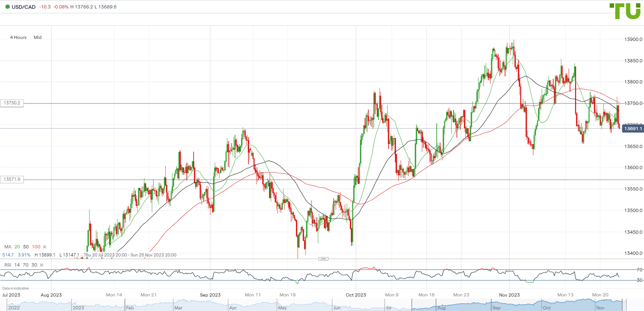Image resolution: width=644 pixels, height=311 pixels.
Task: Jump to Jun in the navigator strip
Action: tap(337, 307)
